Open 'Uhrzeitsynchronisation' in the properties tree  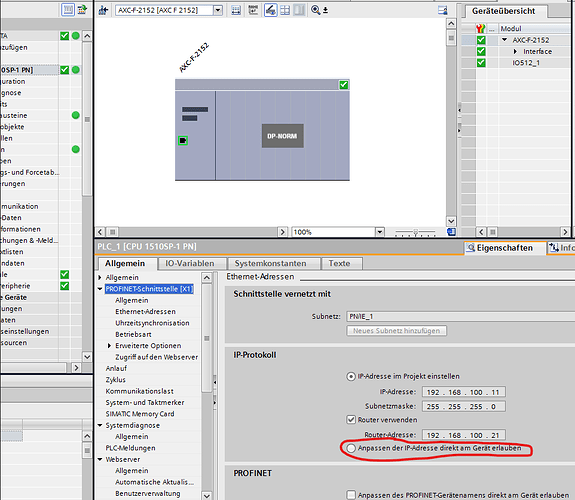pyautogui.click(x=153, y=323)
